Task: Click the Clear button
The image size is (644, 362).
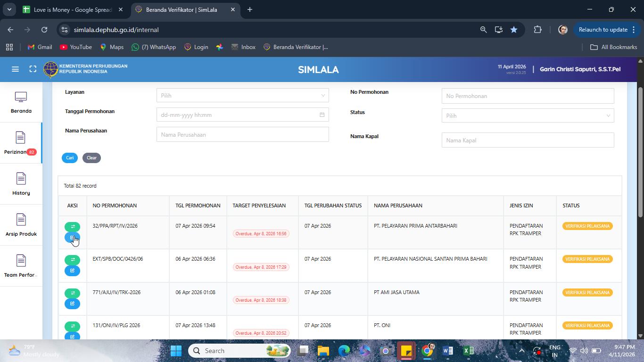Action: [x=91, y=158]
